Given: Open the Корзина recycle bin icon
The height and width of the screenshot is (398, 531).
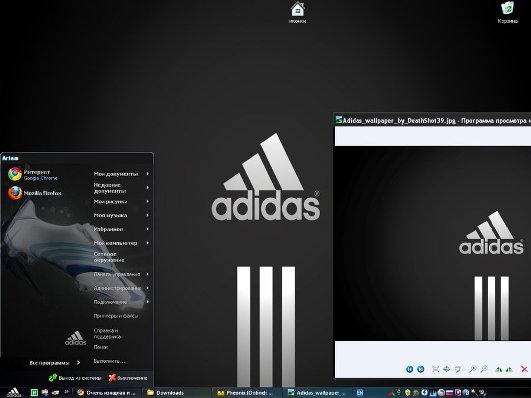Looking at the screenshot, I should (x=507, y=12).
